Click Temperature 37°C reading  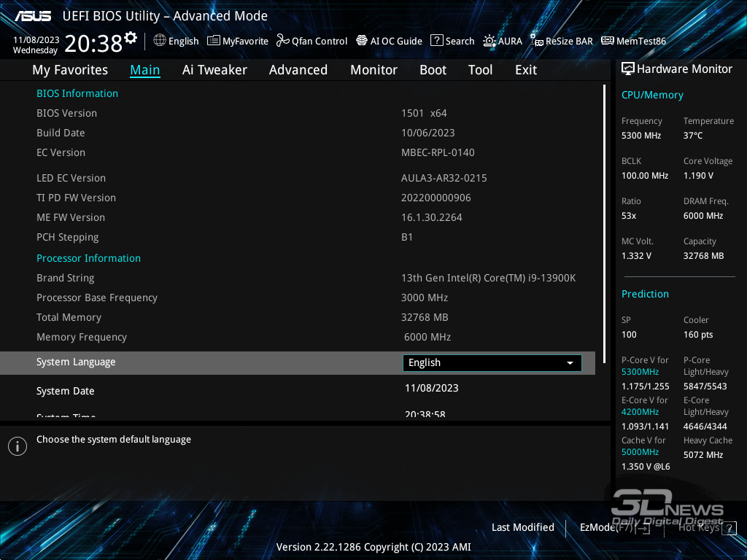pyautogui.click(x=693, y=136)
